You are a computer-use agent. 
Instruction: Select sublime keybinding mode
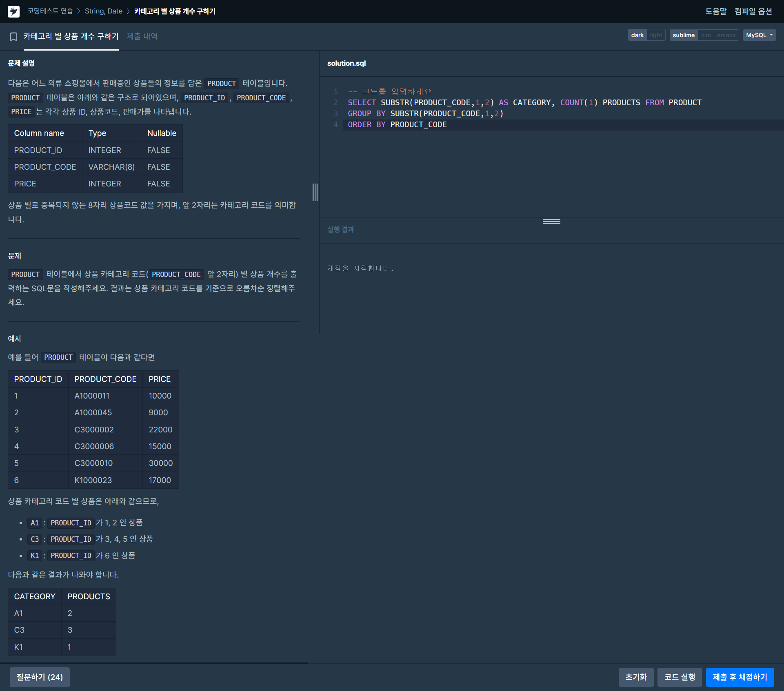click(x=683, y=35)
